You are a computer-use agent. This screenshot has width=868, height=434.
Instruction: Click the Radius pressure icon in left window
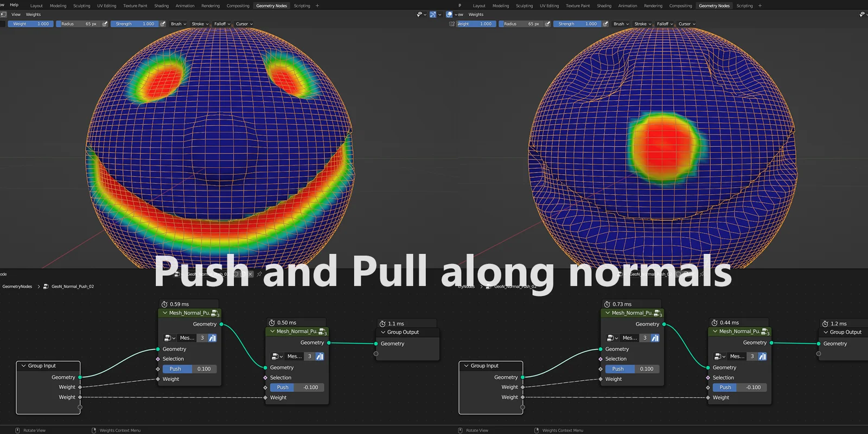point(105,24)
